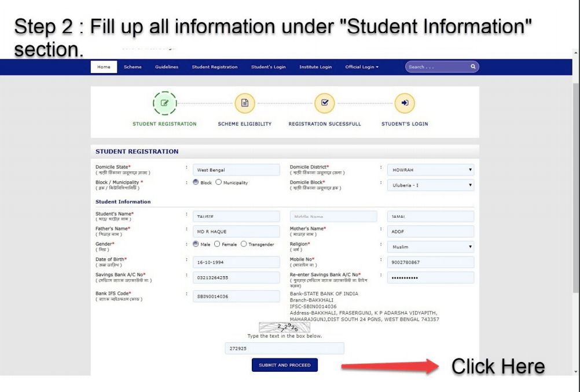Viewport: 580px width, 392px height.
Task: Click the student's last name field
Action: 431,216
